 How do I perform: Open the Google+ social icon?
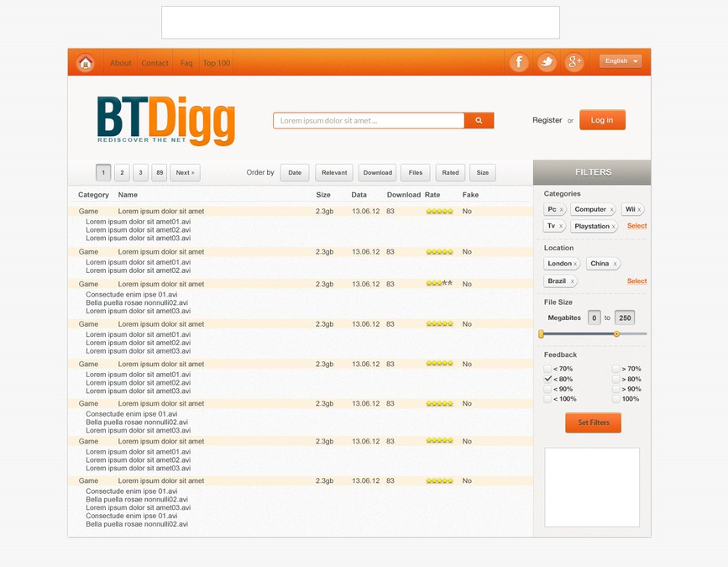tap(574, 61)
